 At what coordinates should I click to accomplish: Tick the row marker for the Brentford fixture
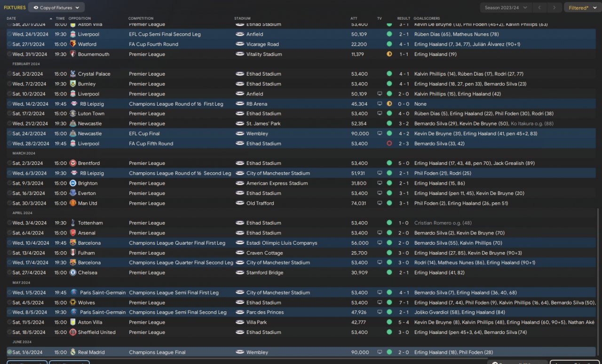pos(9,163)
